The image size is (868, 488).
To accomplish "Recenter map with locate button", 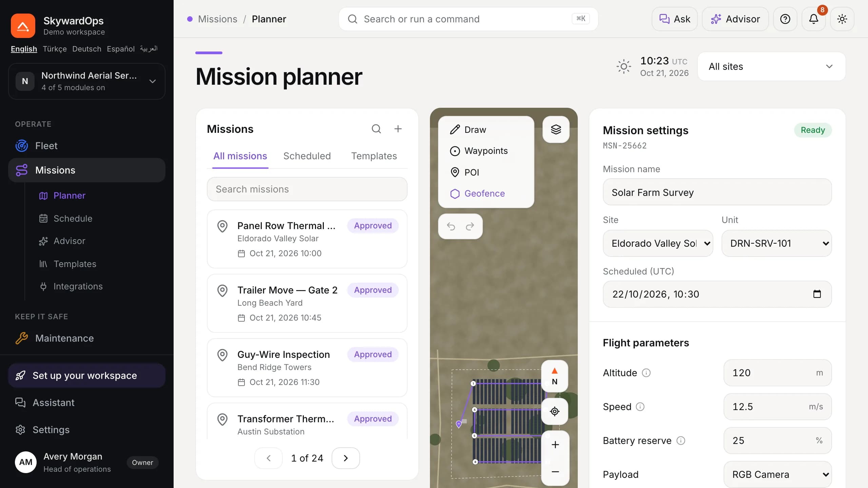I will (555, 411).
